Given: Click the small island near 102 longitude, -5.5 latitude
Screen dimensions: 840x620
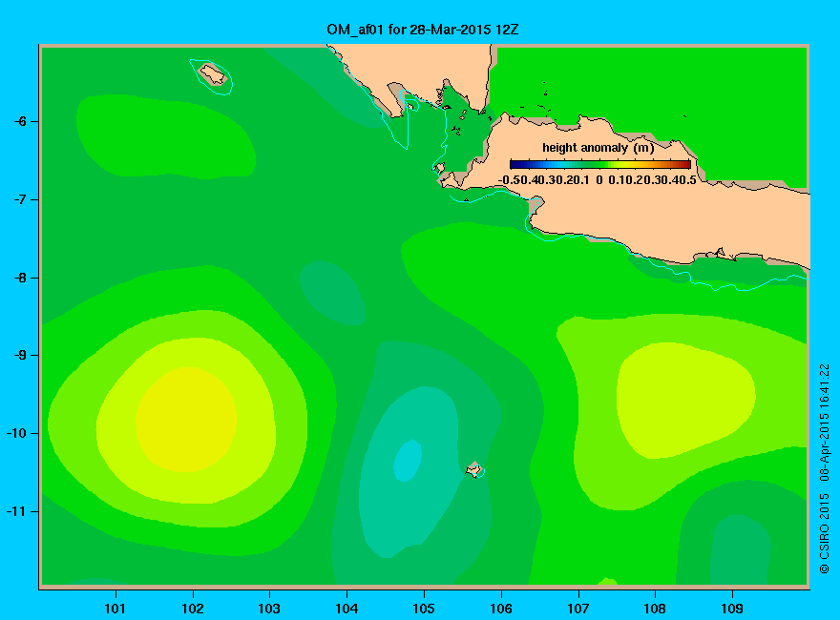Looking at the screenshot, I should tap(213, 74).
